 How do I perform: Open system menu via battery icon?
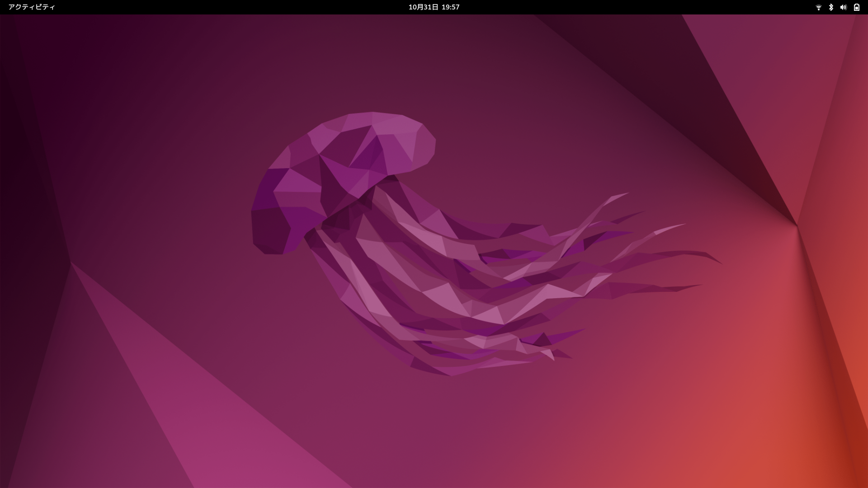856,7
